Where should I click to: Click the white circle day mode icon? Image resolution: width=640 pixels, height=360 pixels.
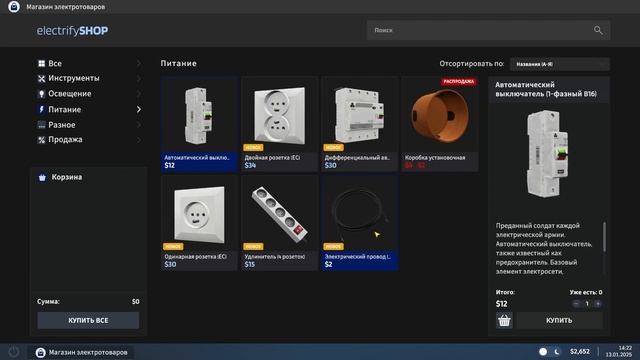coord(543,352)
